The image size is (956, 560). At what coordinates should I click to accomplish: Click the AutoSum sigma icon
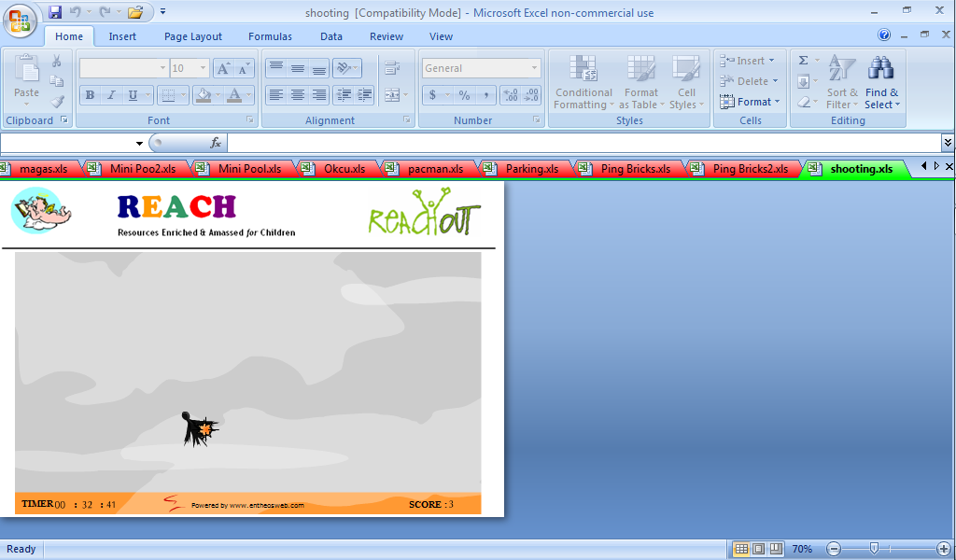pos(803,61)
